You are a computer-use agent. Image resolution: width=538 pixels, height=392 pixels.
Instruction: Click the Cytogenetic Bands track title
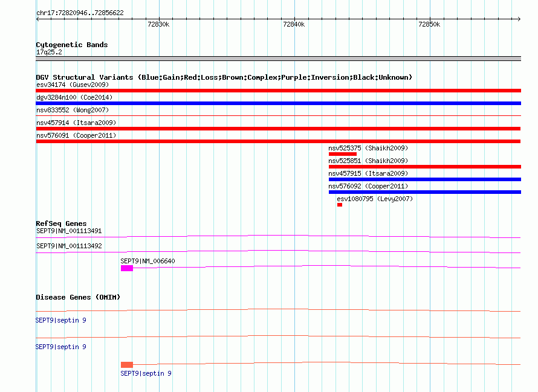(x=72, y=45)
